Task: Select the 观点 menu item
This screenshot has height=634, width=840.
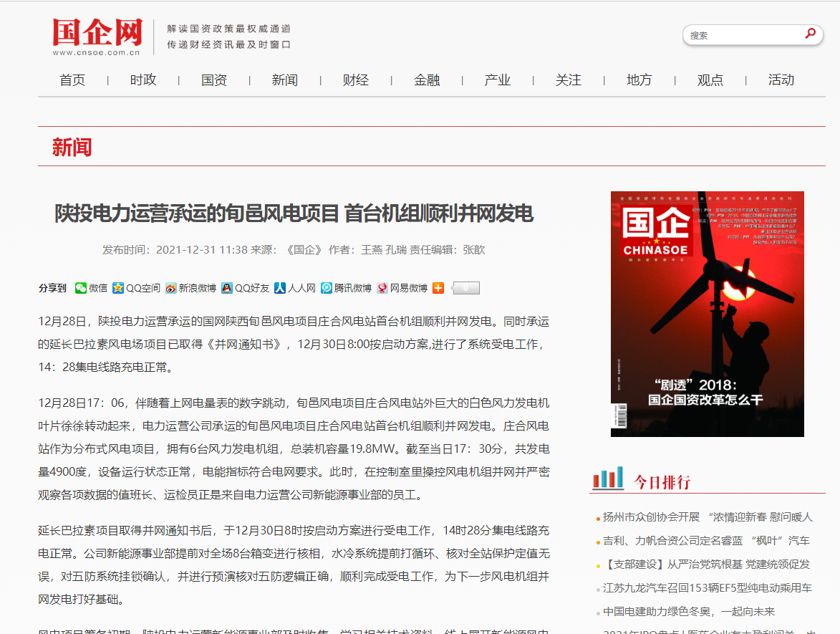Action: pos(710,80)
